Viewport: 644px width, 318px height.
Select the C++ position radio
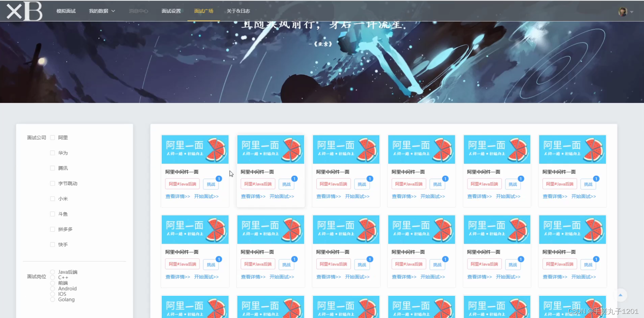pyautogui.click(x=52, y=277)
